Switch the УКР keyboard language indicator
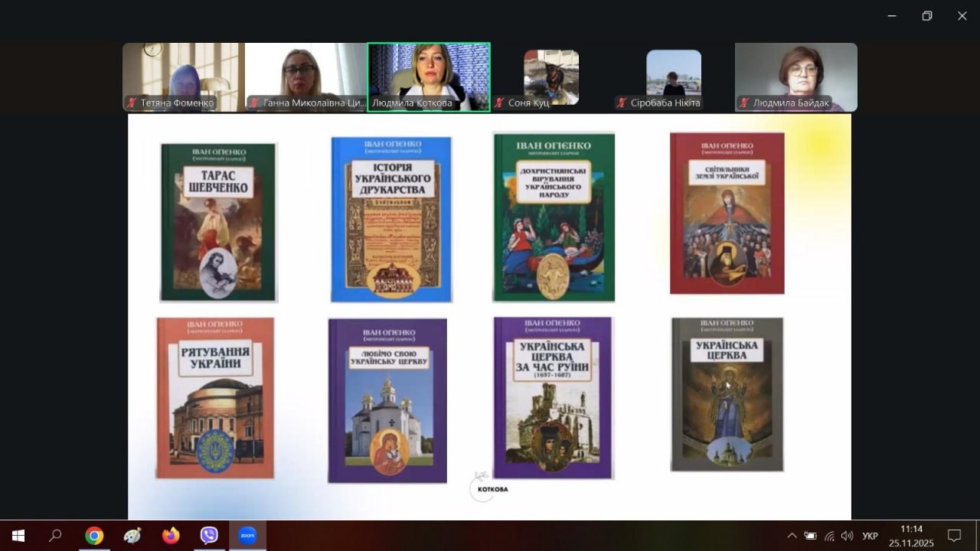Screen dimensions: 980x551 coord(870,536)
